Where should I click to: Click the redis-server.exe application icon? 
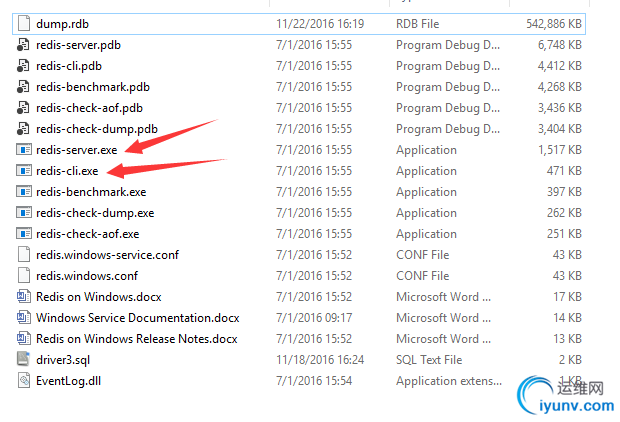pos(25,150)
